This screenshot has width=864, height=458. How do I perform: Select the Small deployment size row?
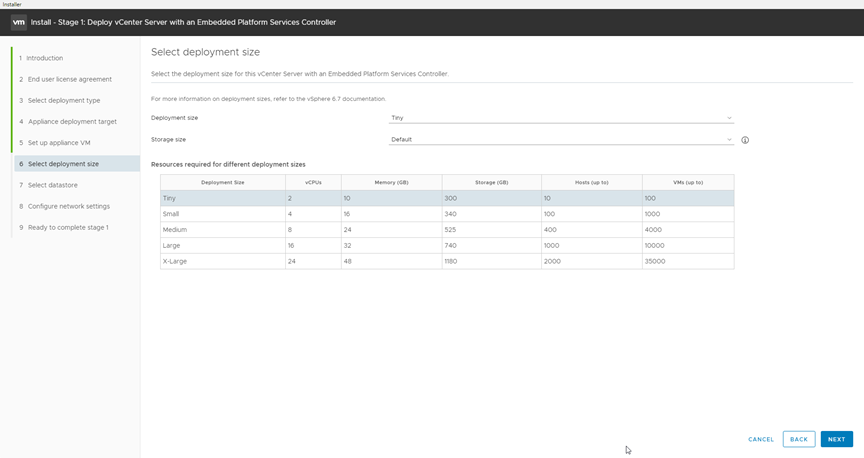coord(446,214)
